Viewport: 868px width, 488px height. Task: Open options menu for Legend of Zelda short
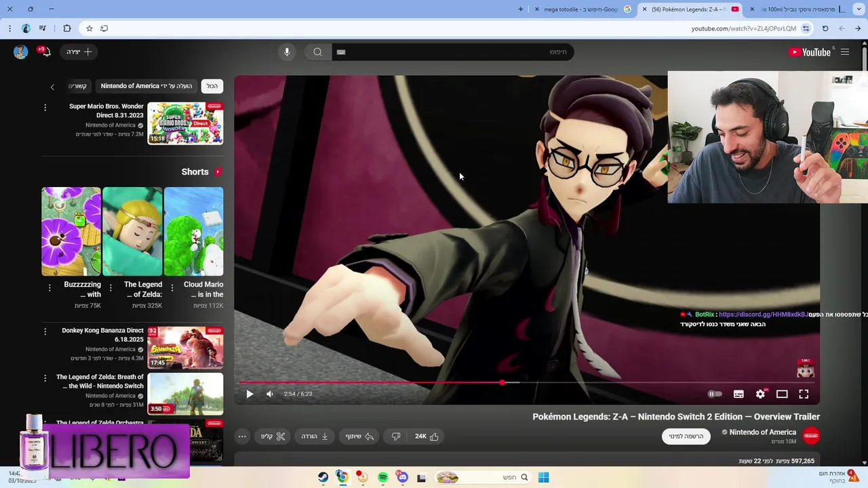click(111, 288)
